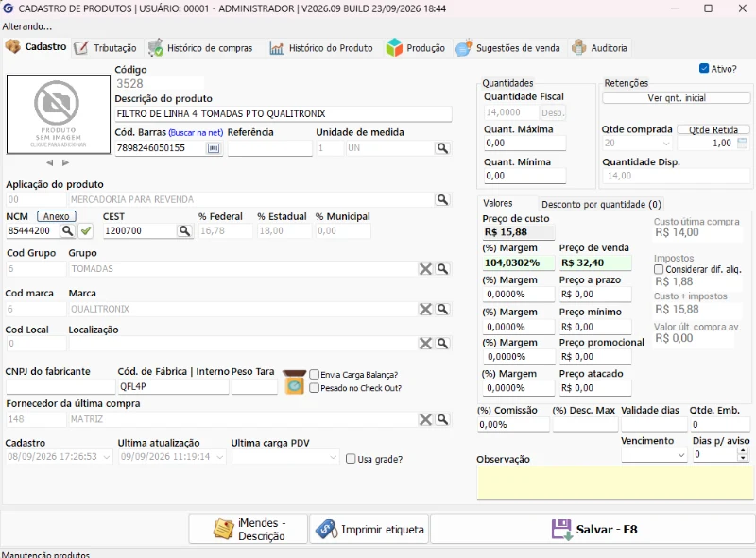Search Fornecedor da última compra magnifier

442,419
